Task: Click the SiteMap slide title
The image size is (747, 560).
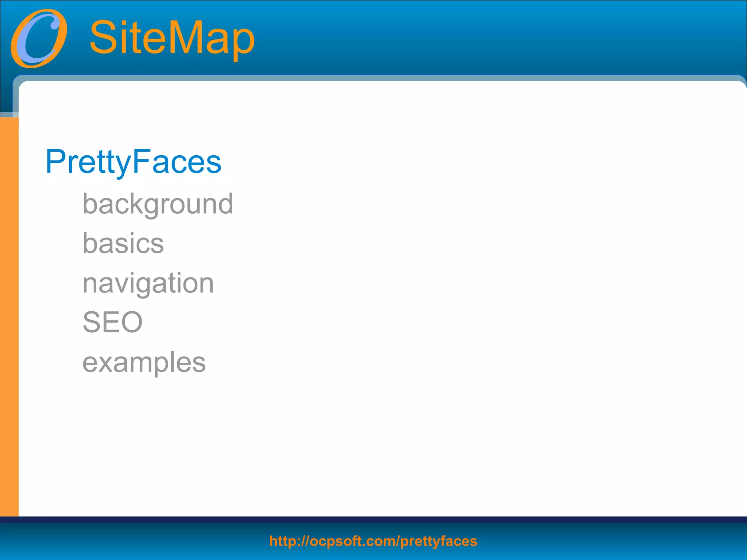Action: (172, 38)
